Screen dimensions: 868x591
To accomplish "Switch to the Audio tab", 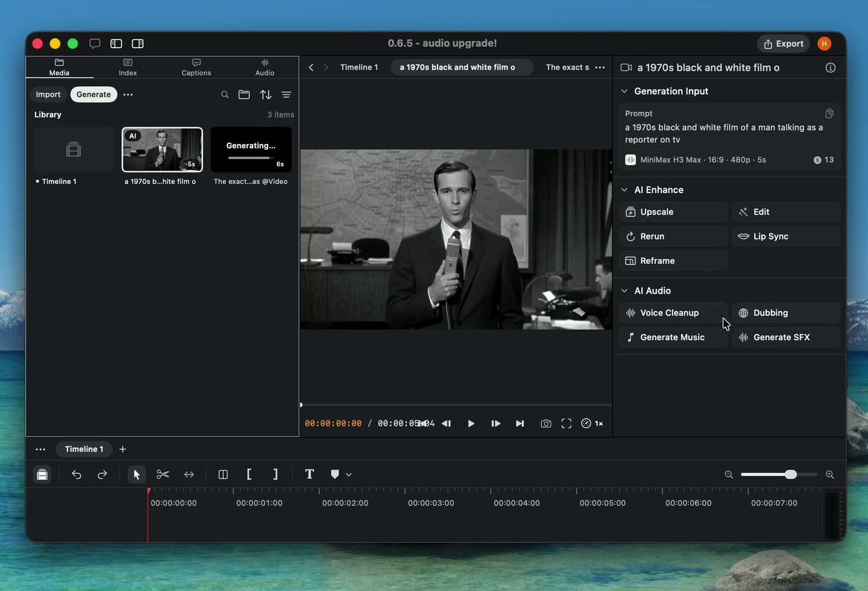I will point(265,68).
